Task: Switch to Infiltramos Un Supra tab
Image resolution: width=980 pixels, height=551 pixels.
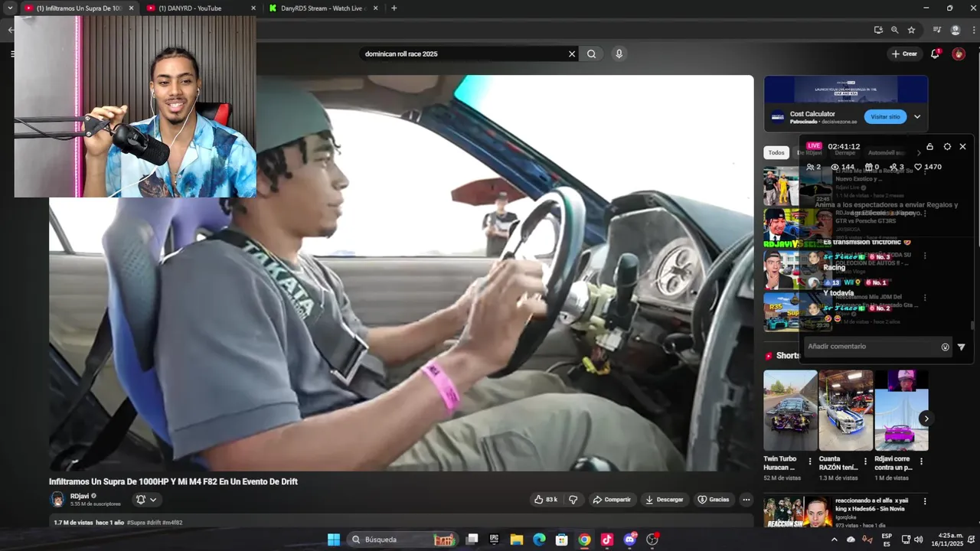Action: click(79, 8)
